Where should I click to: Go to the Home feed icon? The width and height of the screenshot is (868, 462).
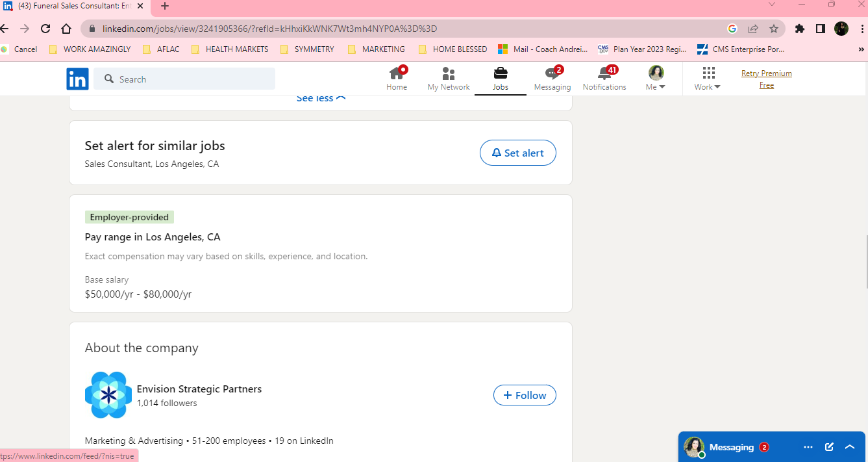(397, 79)
